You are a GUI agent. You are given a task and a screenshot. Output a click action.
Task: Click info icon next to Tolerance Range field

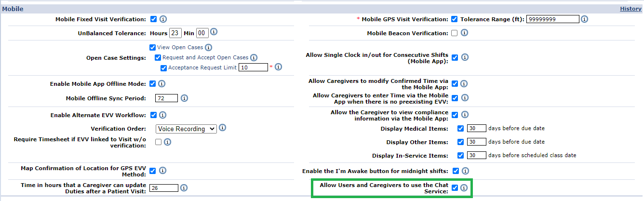584,19
